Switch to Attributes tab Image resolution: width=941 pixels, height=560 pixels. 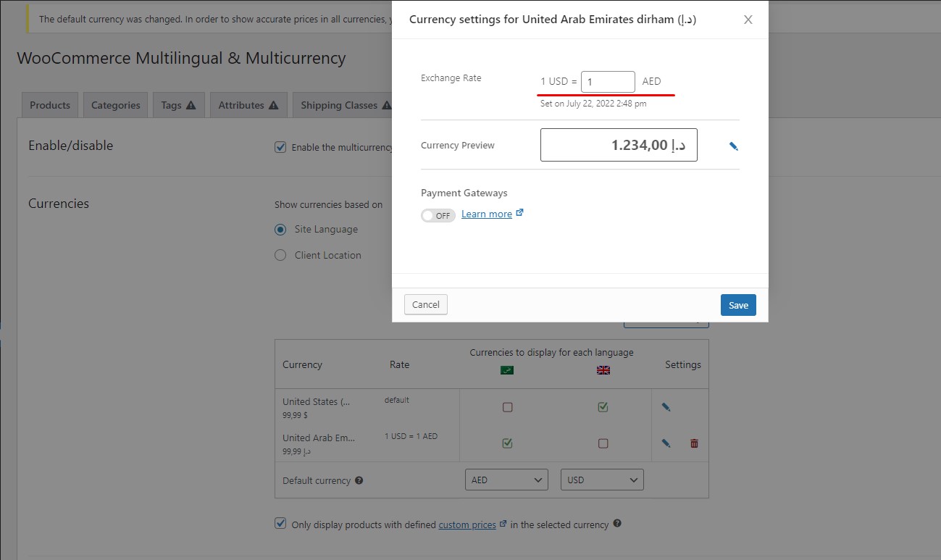(x=248, y=105)
